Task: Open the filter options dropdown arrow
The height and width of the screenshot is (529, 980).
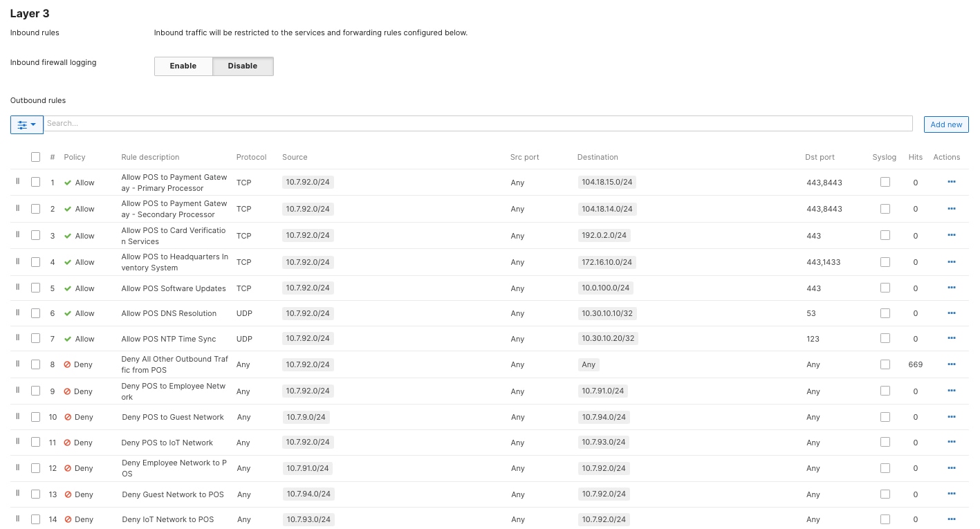Action: click(34, 124)
